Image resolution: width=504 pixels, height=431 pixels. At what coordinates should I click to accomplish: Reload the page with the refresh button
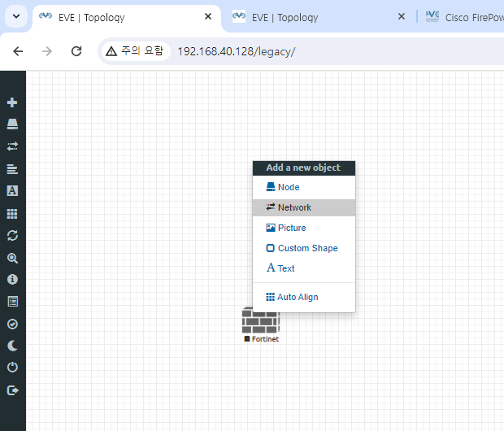pos(76,51)
